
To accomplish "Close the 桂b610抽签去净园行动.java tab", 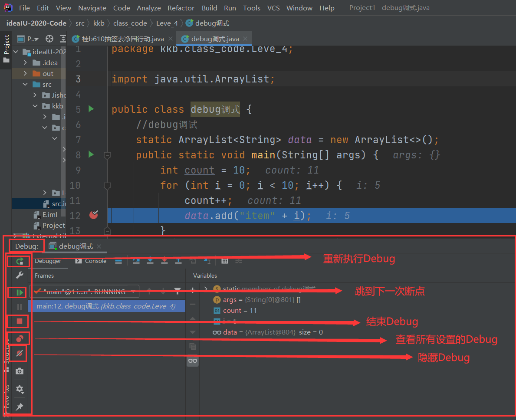I will coord(171,39).
